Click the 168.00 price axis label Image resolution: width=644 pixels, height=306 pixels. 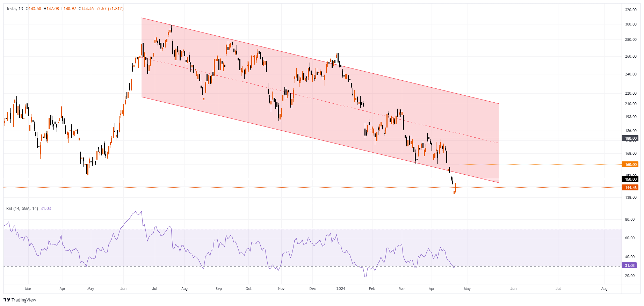coord(631,153)
